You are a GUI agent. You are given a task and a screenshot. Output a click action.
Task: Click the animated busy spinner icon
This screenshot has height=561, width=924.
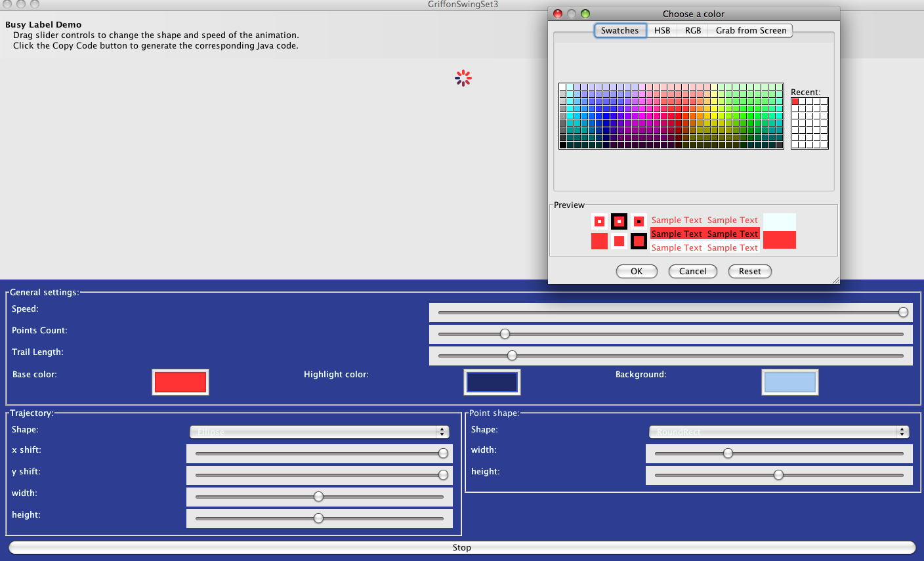click(x=463, y=79)
